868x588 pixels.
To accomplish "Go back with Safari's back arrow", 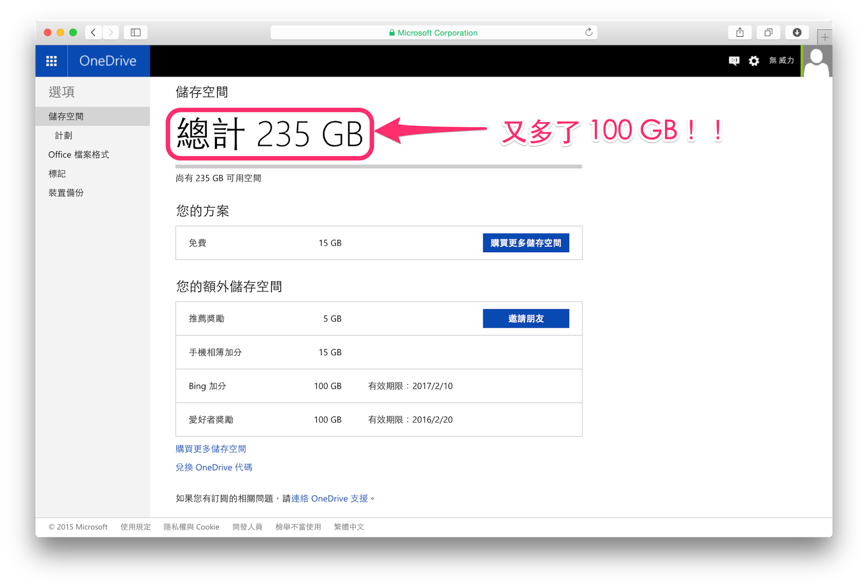I will (x=93, y=33).
